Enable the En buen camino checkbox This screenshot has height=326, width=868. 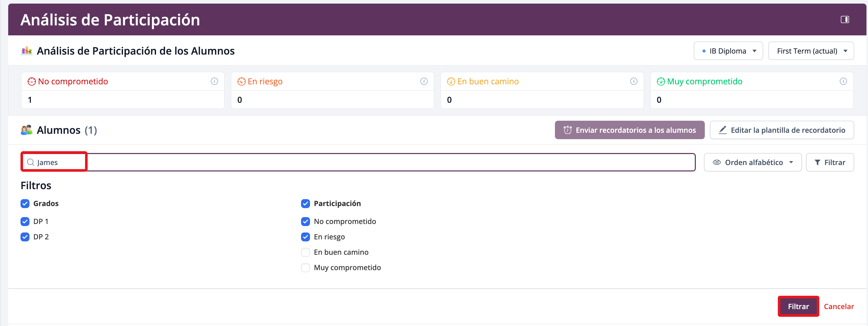305,252
